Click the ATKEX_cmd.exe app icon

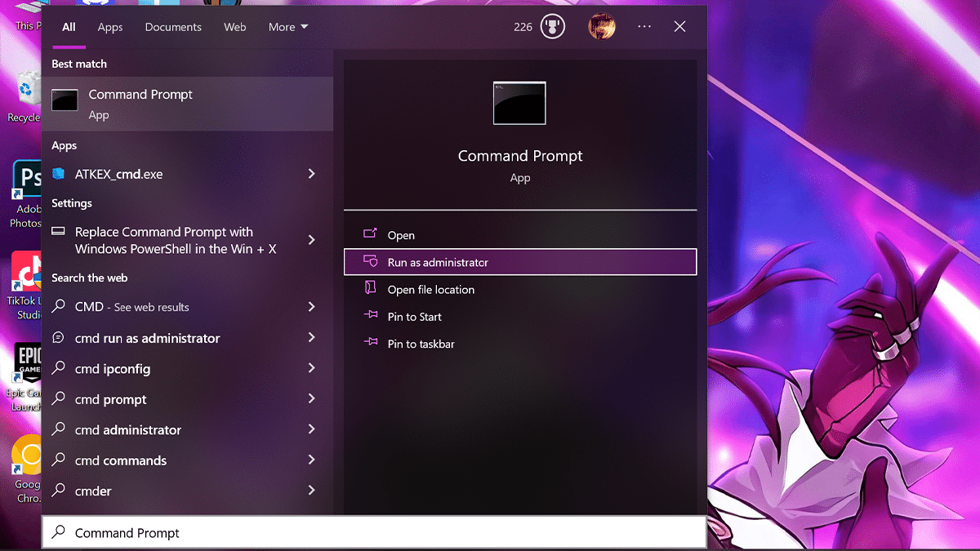58,174
